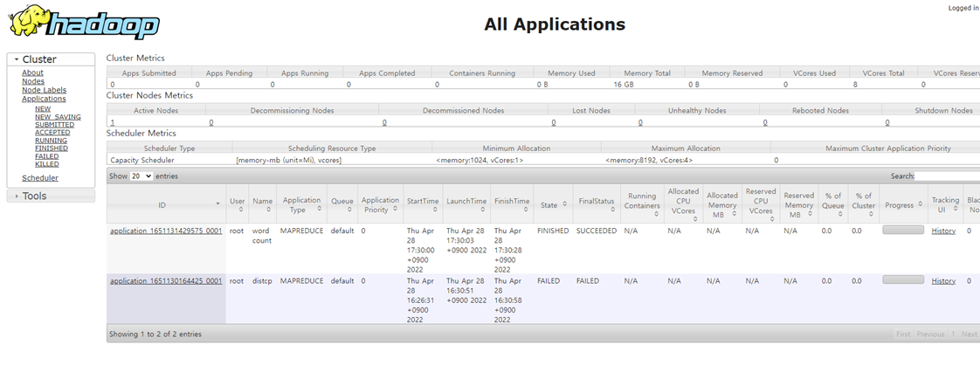Sort table by Running Containers column
This screenshot has height=379, width=980.
tap(642, 204)
